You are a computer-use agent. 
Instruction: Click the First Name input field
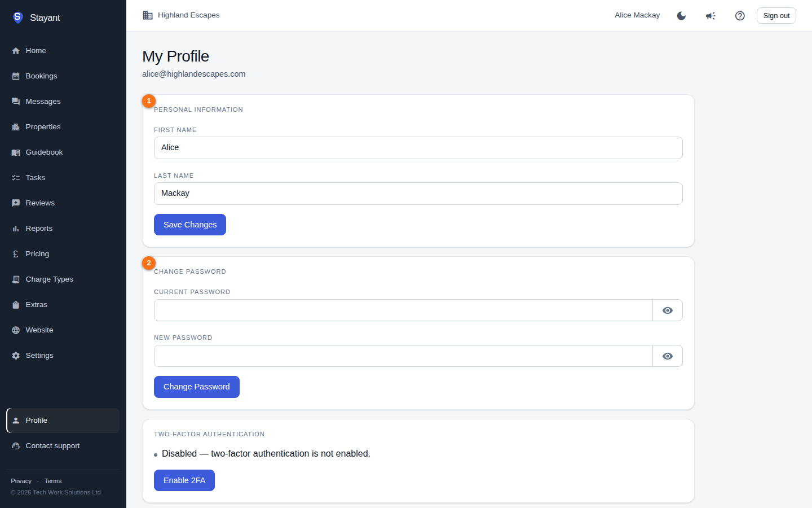(x=418, y=148)
